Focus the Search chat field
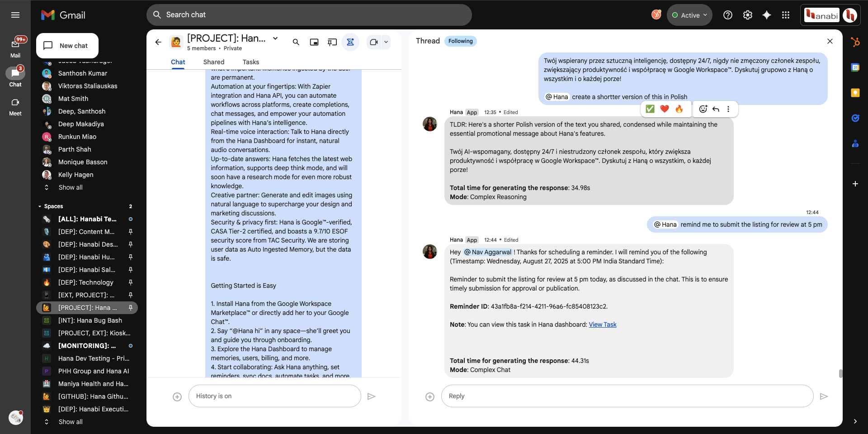Image resolution: width=868 pixels, height=434 pixels. [x=309, y=15]
